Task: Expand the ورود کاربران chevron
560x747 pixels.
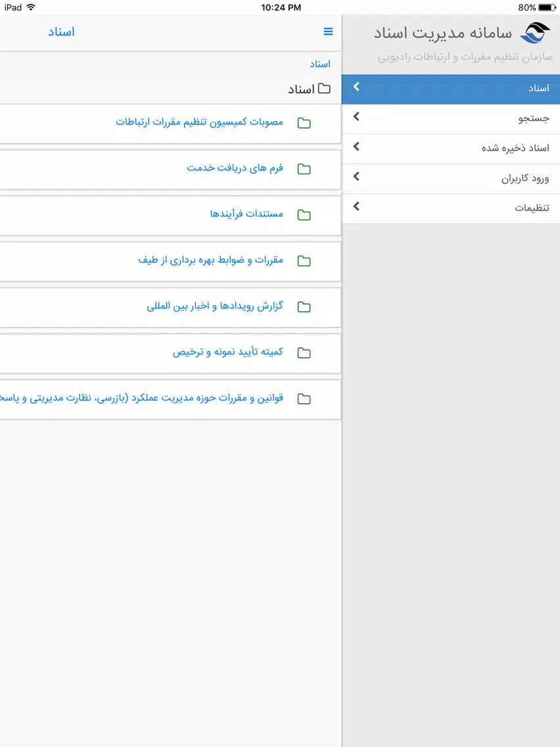Action: coord(356,177)
